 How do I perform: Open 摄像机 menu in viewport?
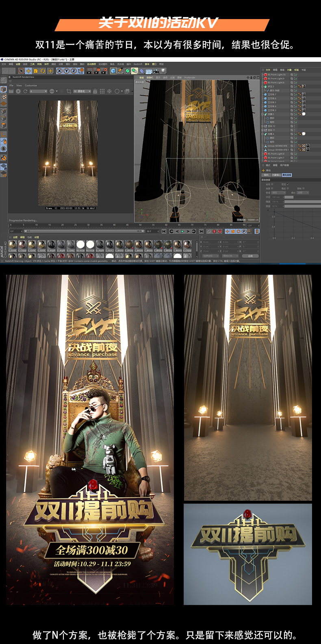tap(150, 78)
